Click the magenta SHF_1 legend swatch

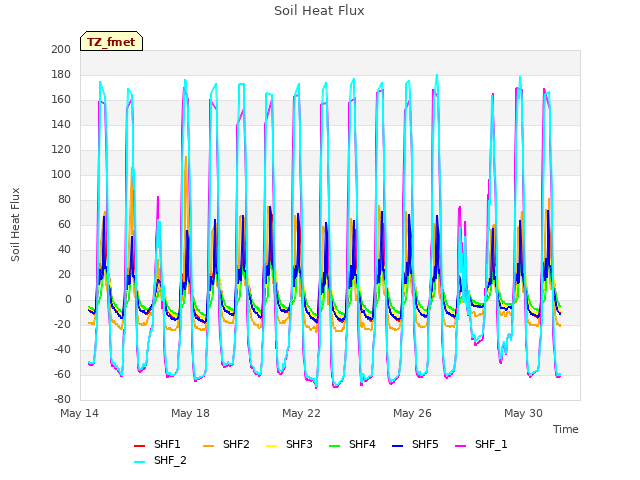point(460,445)
